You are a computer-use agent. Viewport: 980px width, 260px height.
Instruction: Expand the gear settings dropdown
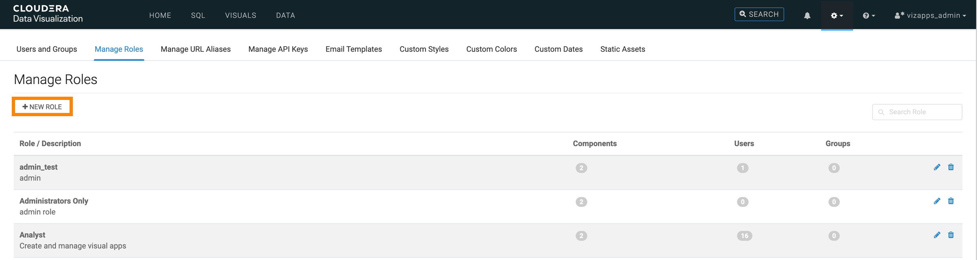pyautogui.click(x=837, y=15)
